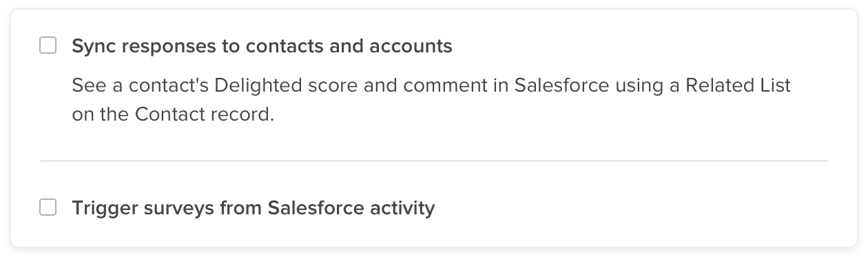Tick the second checkbox below the divider
This screenshot has height=266, width=868.
tap(48, 207)
